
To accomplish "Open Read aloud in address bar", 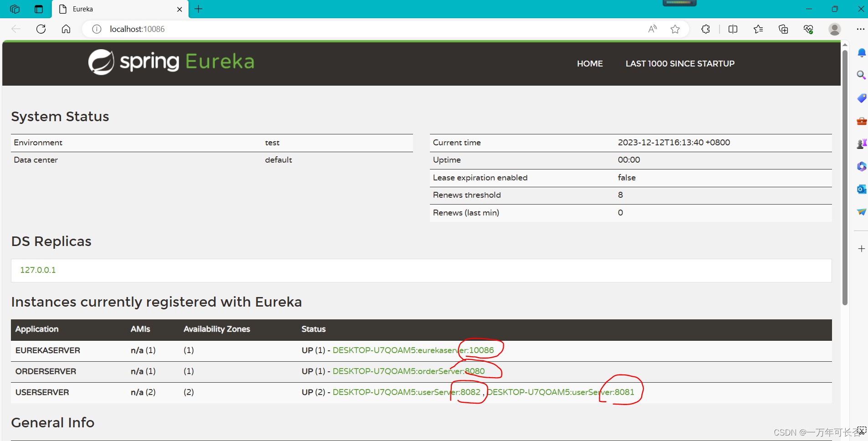I will click(x=653, y=29).
